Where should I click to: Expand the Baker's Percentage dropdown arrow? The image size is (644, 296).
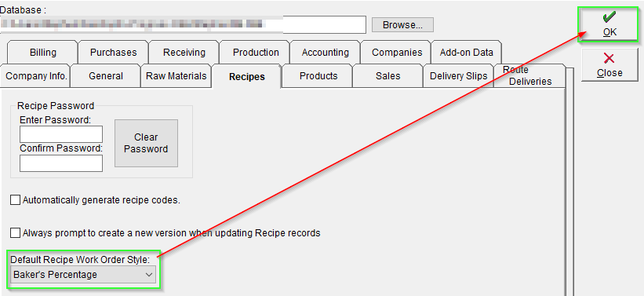(x=149, y=275)
